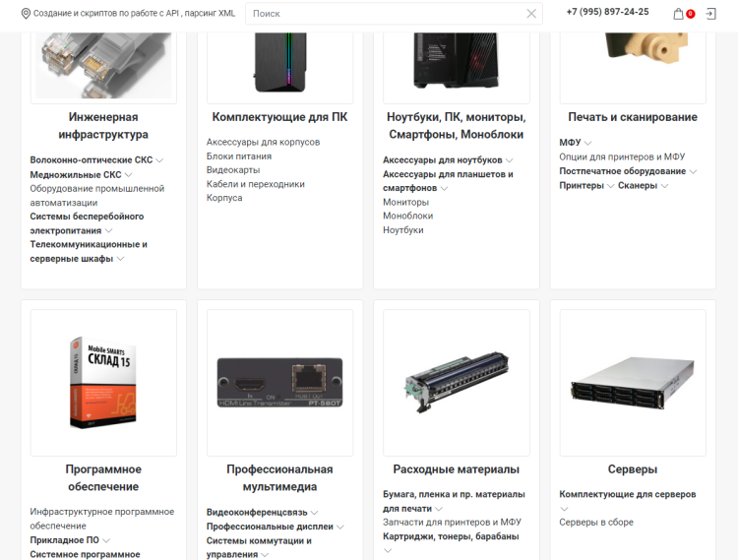Expand Волоконно-оптические СКС chevron

click(x=159, y=160)
